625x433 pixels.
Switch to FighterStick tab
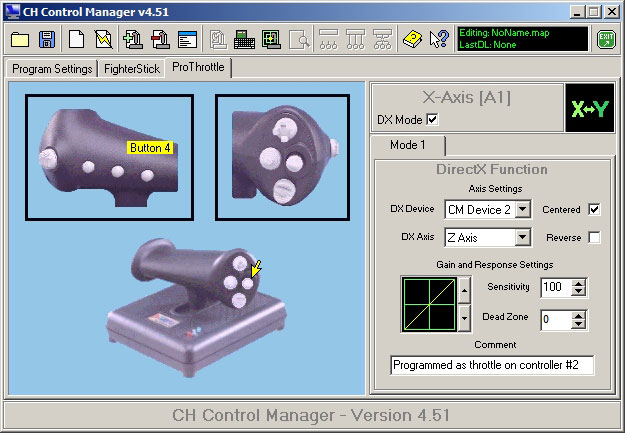[132, 69]
